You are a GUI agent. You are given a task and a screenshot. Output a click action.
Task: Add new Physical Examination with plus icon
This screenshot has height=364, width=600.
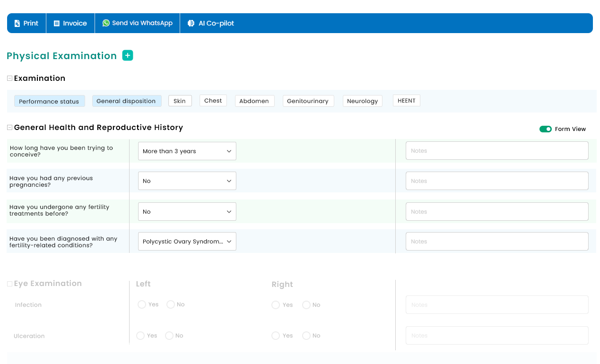point(128,55)
